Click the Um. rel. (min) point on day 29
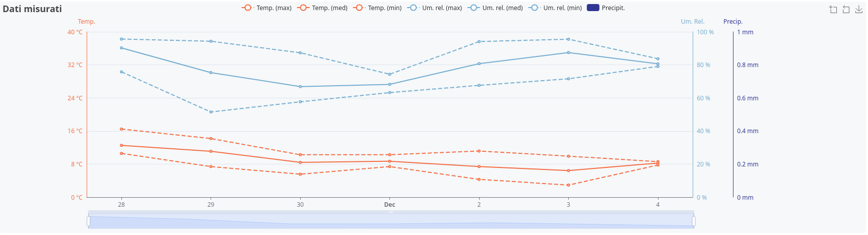Image resolution: width=868 pixels, height=235 pixels. [x=211, y=112]
